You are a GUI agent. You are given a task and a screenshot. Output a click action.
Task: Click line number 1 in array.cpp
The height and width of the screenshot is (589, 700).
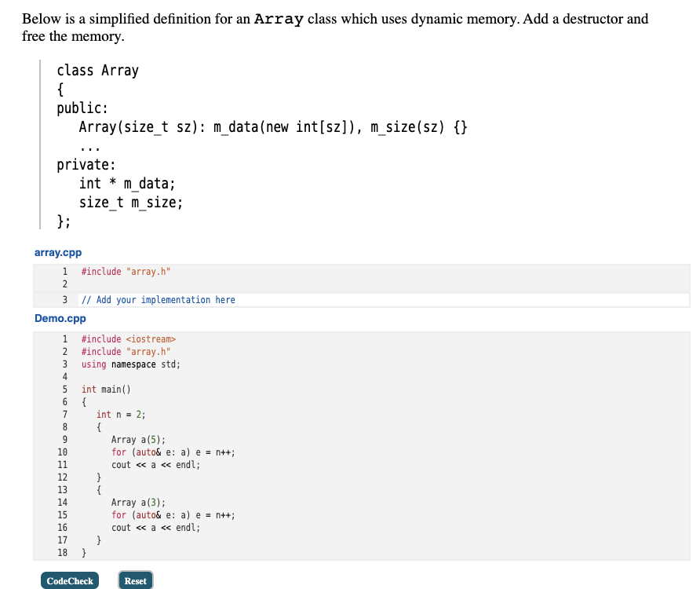click(64, 270)
